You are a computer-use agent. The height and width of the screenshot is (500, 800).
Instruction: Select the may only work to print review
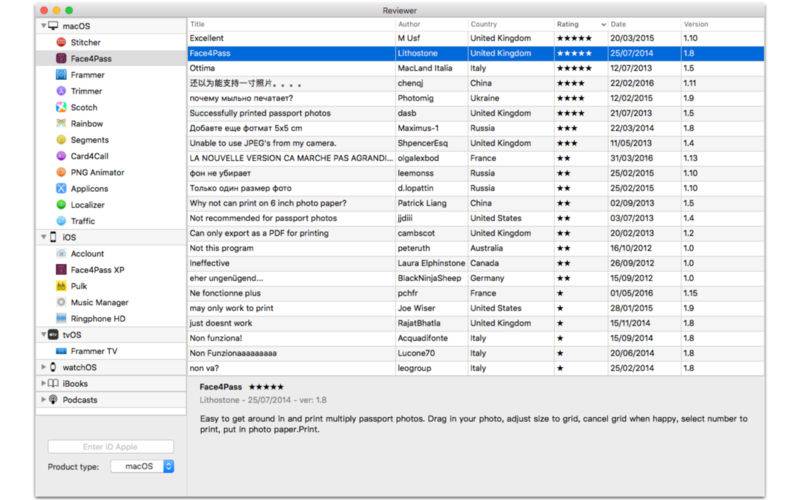pos(476,308)
